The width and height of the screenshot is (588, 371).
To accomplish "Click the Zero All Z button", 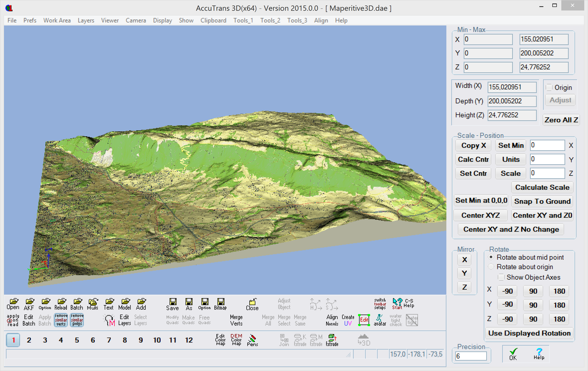I will click(x=561, y=120).
